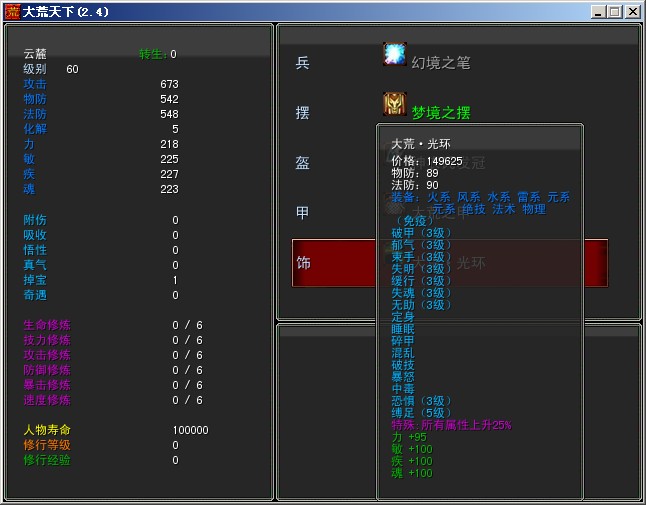Click the 魂 attribute label in the stats panel
Image resolution: width=646 pixels, height=505 pixels.
(29, 189)
